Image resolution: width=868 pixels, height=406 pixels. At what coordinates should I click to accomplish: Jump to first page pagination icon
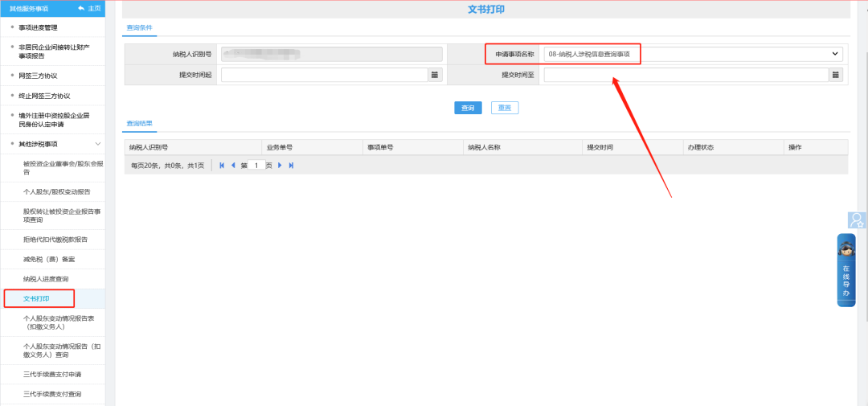[222, 166]
